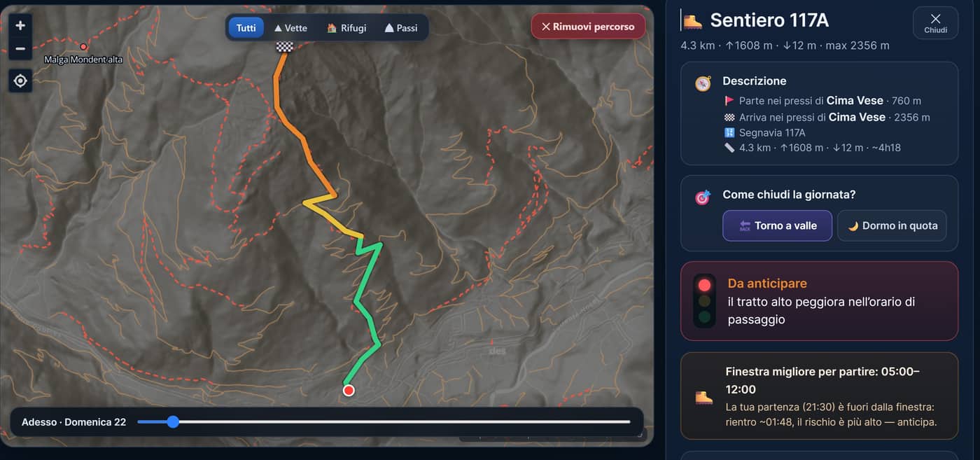Click the traffic light icon
This screenshot has width=980, height=460.
point(704,301)
